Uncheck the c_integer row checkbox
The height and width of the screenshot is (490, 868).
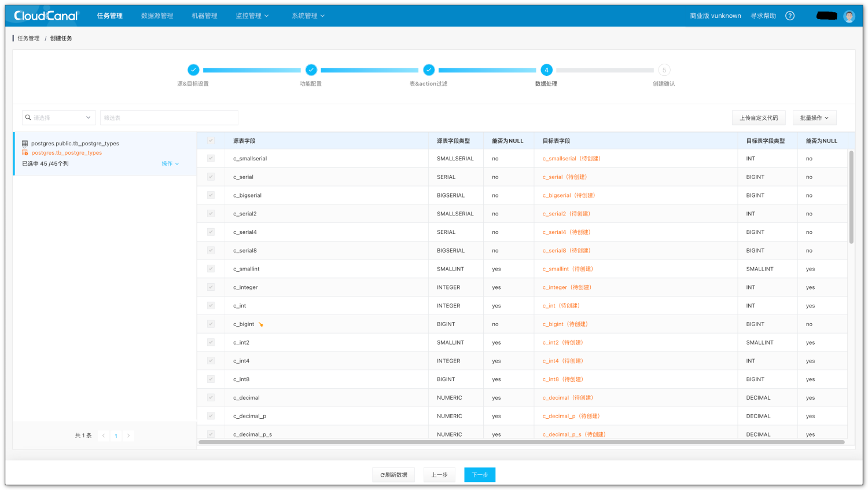[210, 287]
